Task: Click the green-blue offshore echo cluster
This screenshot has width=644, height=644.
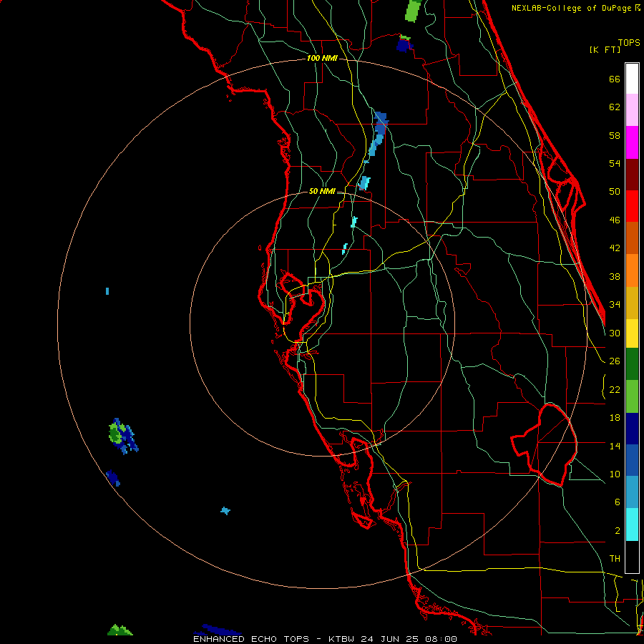Action: pyautogui.click(x=123, y=436)
